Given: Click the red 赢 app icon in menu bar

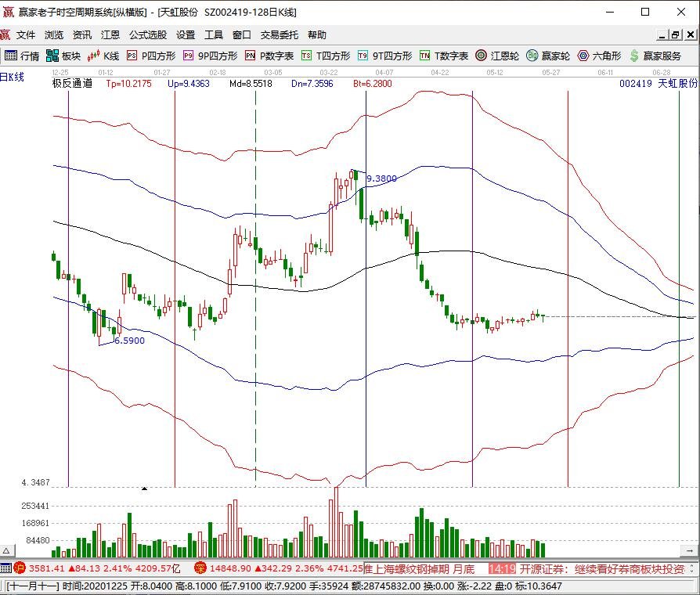Looking at the screenshot, I should [x=5, y=34].
